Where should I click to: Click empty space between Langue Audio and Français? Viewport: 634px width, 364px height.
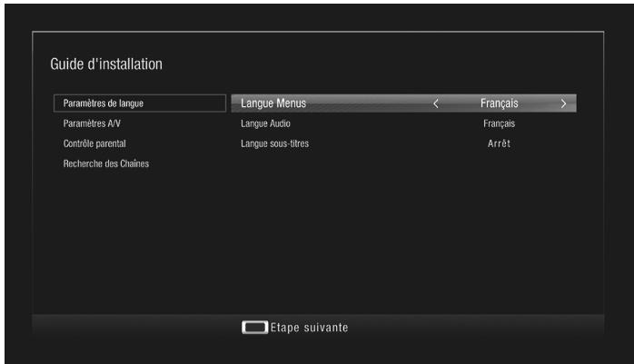381,123
